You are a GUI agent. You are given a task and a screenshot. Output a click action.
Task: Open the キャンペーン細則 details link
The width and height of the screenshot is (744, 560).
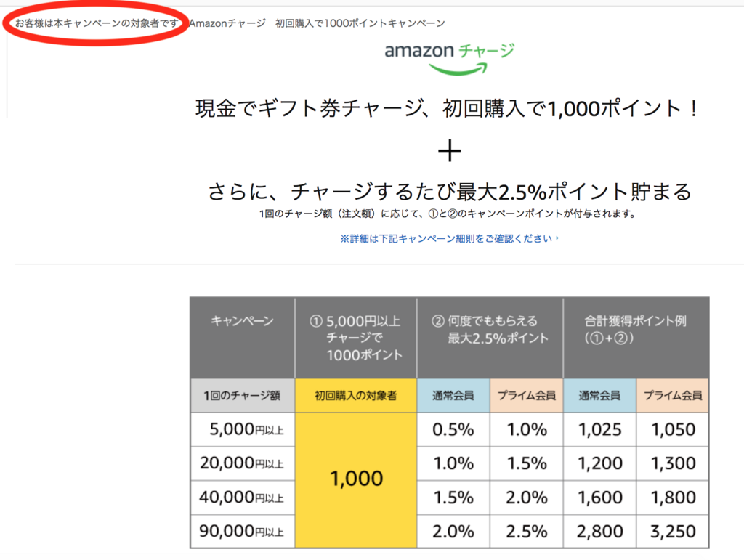point(449,238)
